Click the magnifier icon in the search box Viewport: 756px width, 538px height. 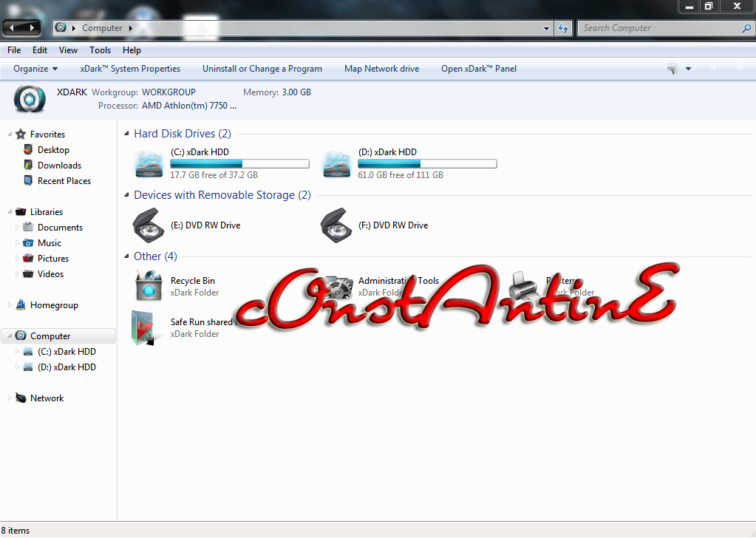pyautogui.click(x=746, y=28)
